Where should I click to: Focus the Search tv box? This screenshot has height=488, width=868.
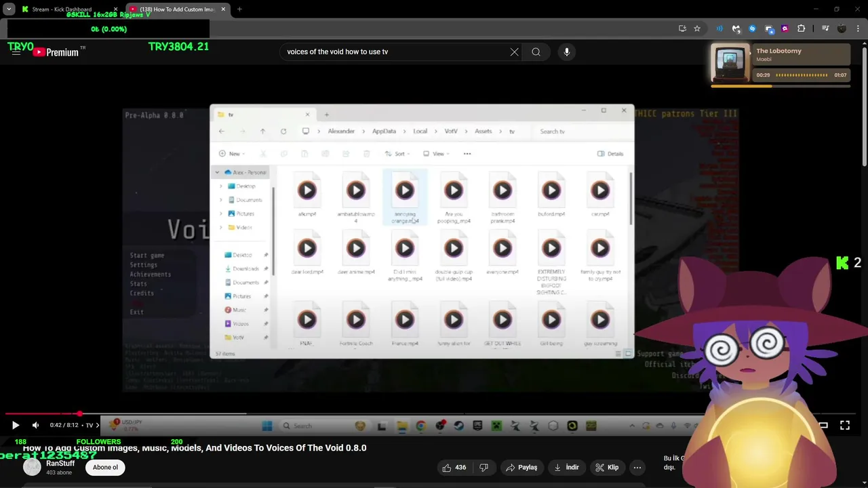click(580, 131)
